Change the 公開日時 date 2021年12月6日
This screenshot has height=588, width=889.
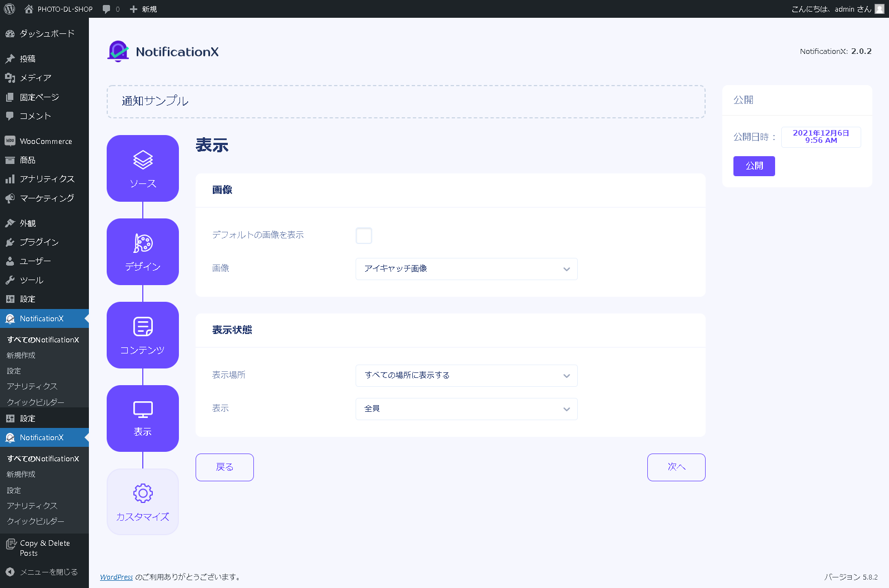coord(821,137)
